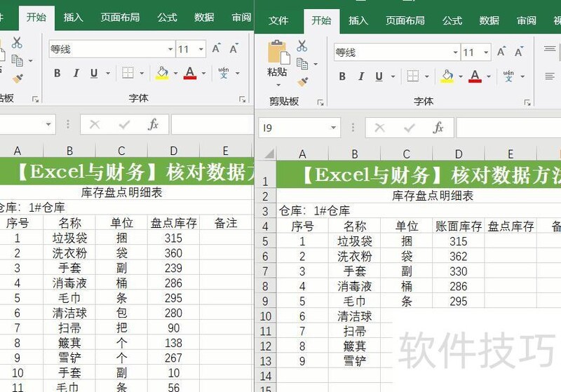561x392 pixels.
Task: Click the Borders icon in right window
Action: pos(413,76)
